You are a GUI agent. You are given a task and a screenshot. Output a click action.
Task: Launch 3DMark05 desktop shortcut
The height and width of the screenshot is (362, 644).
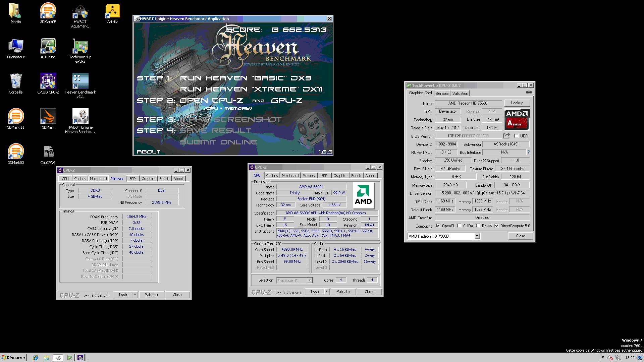[48, 13]
